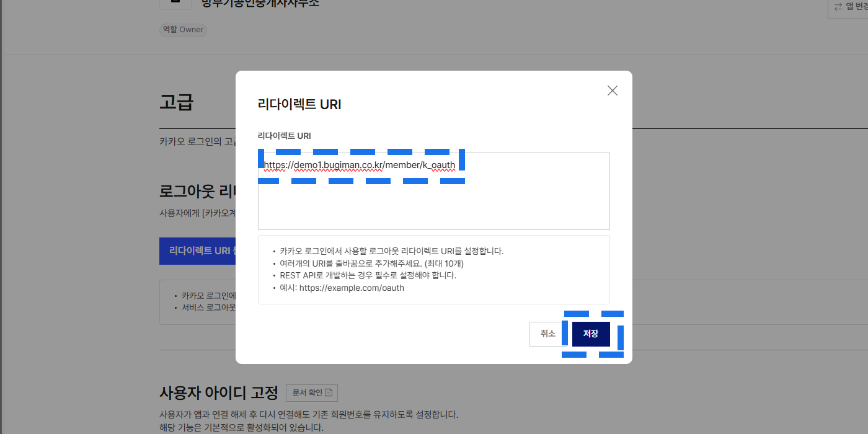The width and height of the screenshot is (868, 434).
Task: Click empty space below URL in textarea
Action: (434, 205)
